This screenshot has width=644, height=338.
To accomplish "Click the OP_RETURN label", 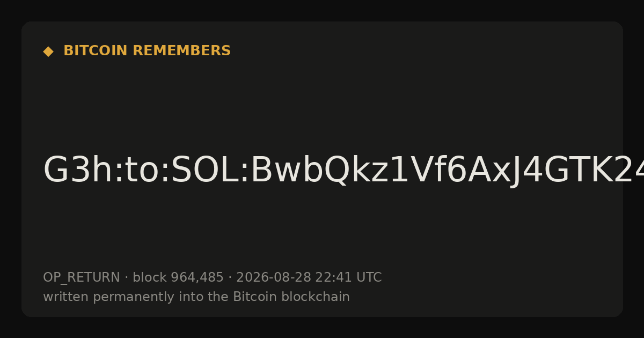I will point(82,278).
